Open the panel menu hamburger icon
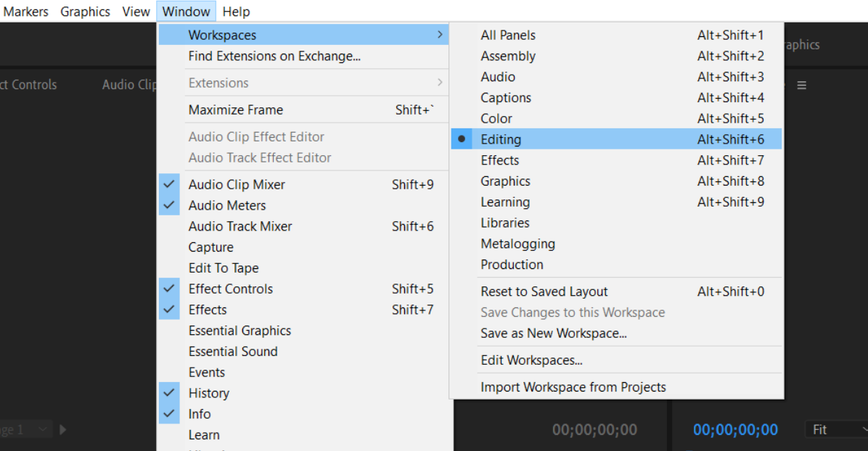 coord(802,86)
